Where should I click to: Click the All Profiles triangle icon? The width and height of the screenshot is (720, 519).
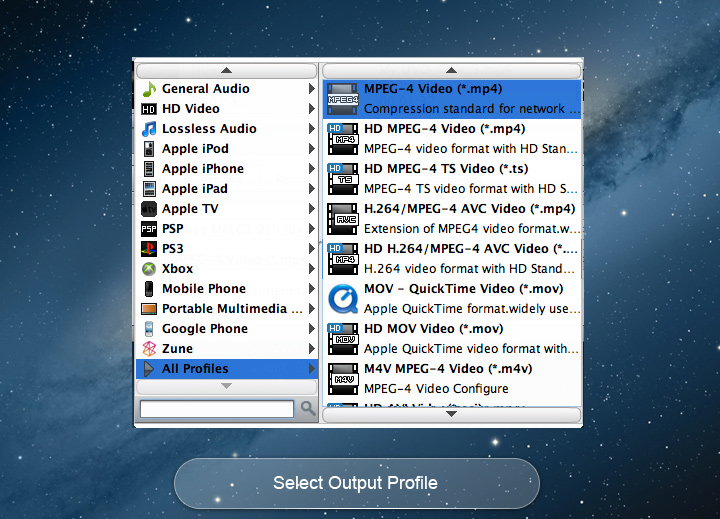(x=149, y=369)
